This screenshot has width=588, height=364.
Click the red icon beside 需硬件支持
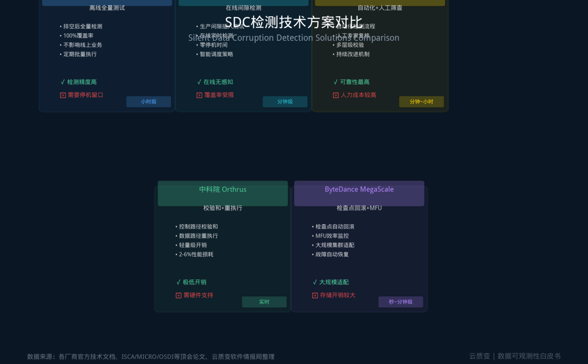(179, 295)
